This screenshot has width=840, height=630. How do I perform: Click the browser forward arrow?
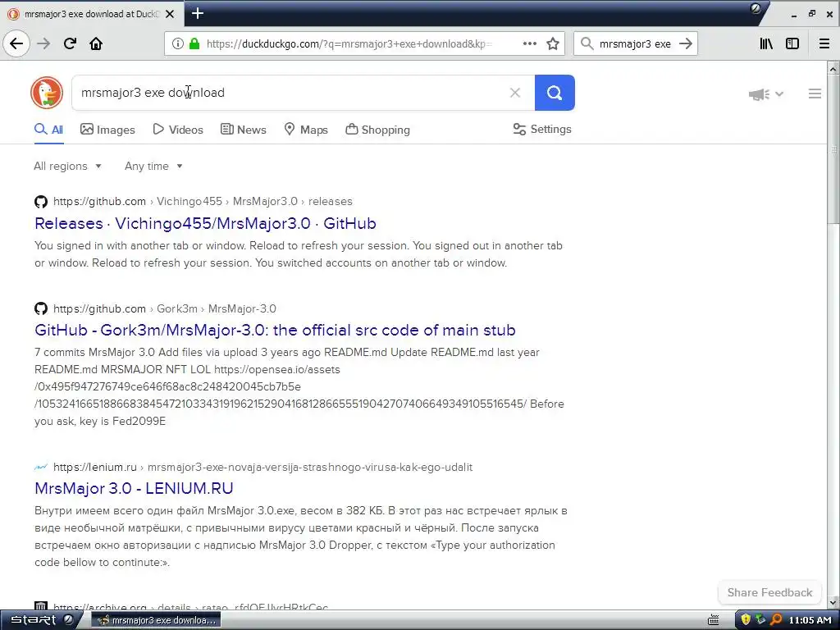coord(43,43)
